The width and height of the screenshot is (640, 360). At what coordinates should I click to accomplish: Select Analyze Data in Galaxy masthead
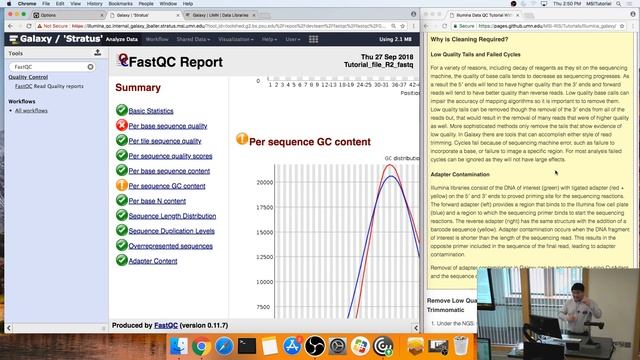[121, 40]
